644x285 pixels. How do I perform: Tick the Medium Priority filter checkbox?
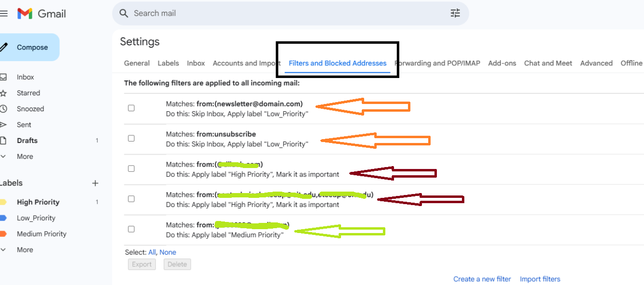click(131, 229)
